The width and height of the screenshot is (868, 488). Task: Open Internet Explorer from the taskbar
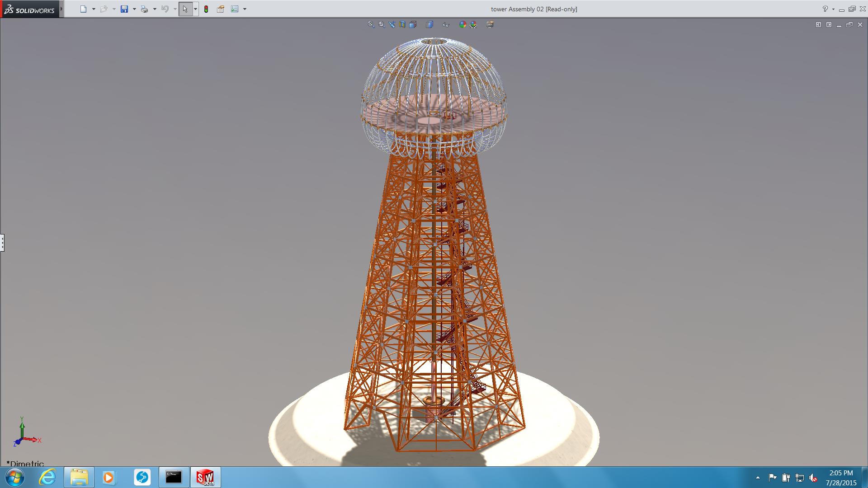click(x=47, y=477)
